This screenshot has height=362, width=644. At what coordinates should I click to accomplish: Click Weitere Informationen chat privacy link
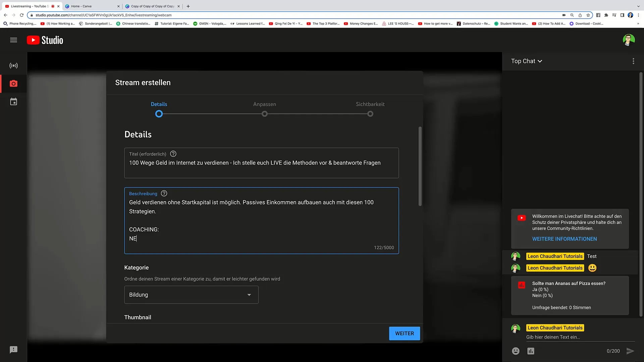click(565, 239)
